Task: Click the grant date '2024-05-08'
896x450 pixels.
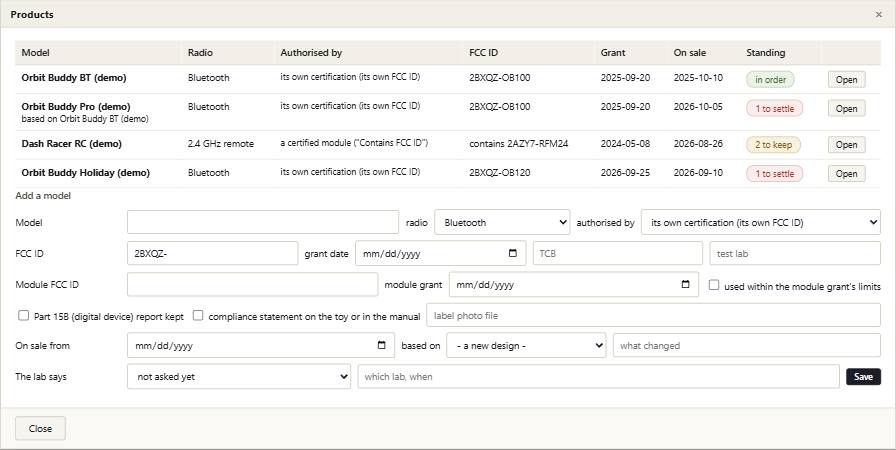Action: click(x=625, y=143)
